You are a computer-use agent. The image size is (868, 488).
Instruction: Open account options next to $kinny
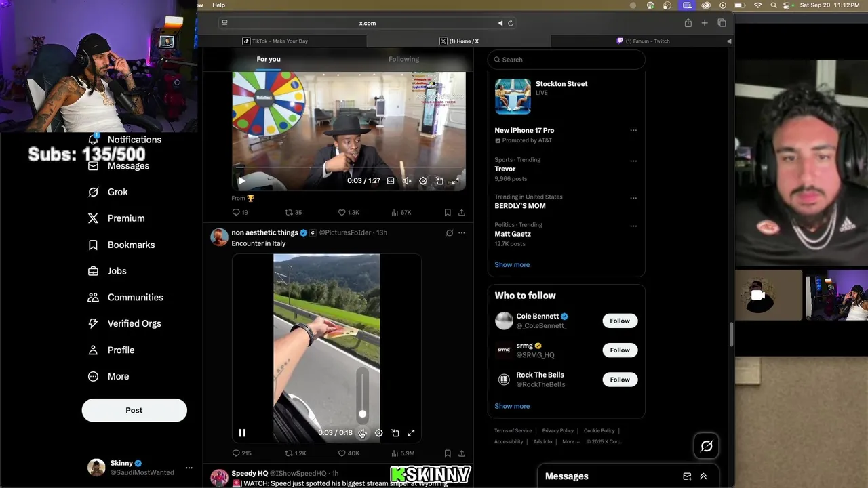(x=189, y=468)
